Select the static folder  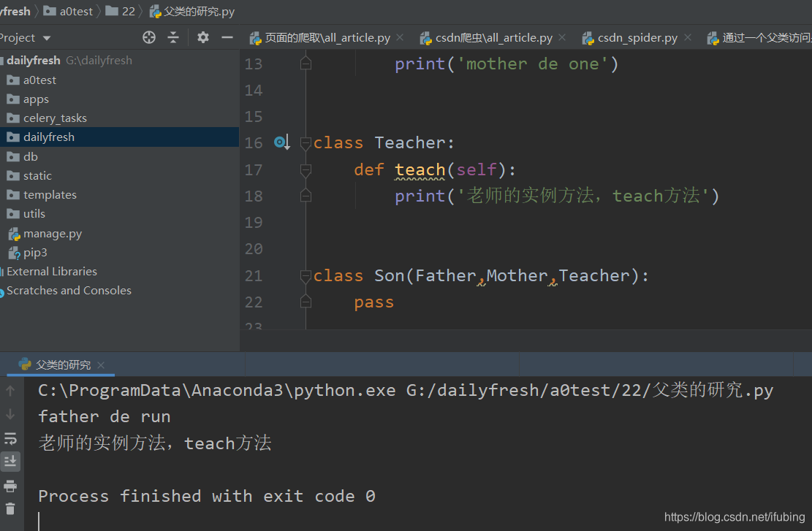pos(37,176)
